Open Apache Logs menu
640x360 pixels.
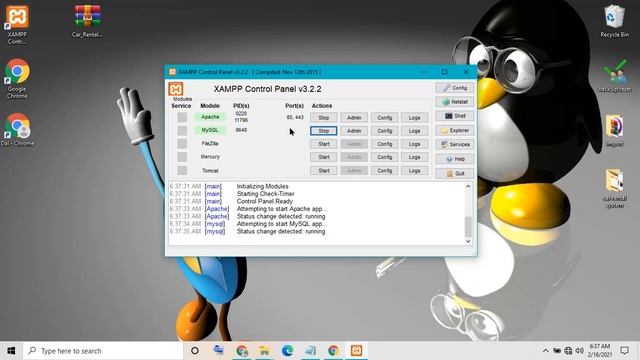pyautogui.click(x=414, y=118)
